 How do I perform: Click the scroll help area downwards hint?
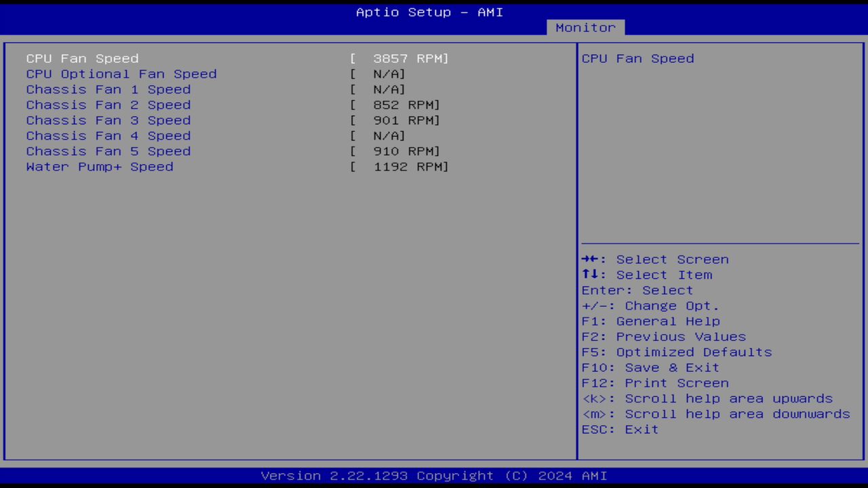pos(716,414)
